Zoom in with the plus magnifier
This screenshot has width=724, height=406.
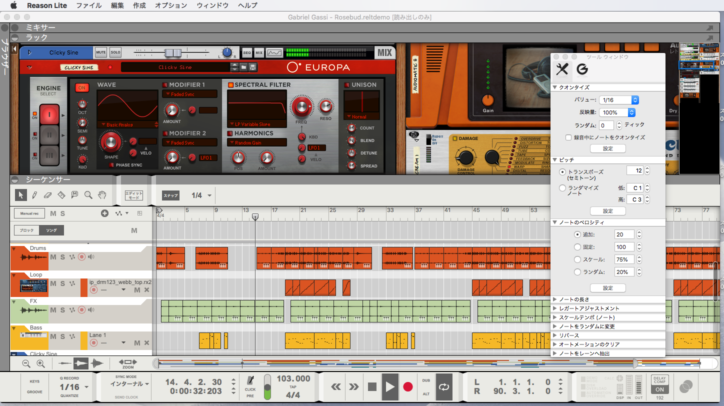(x=41, y=364)
